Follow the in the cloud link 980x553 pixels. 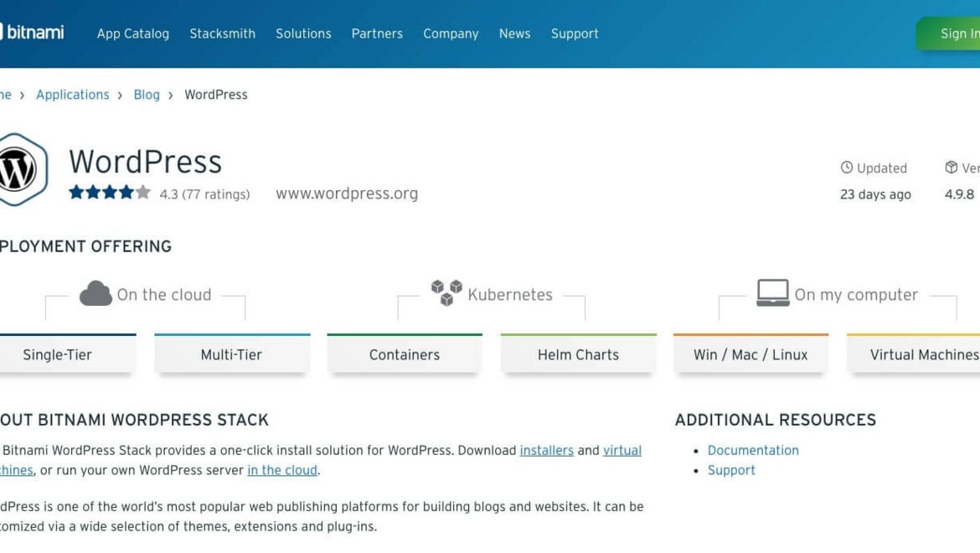[x=282, y=471]
